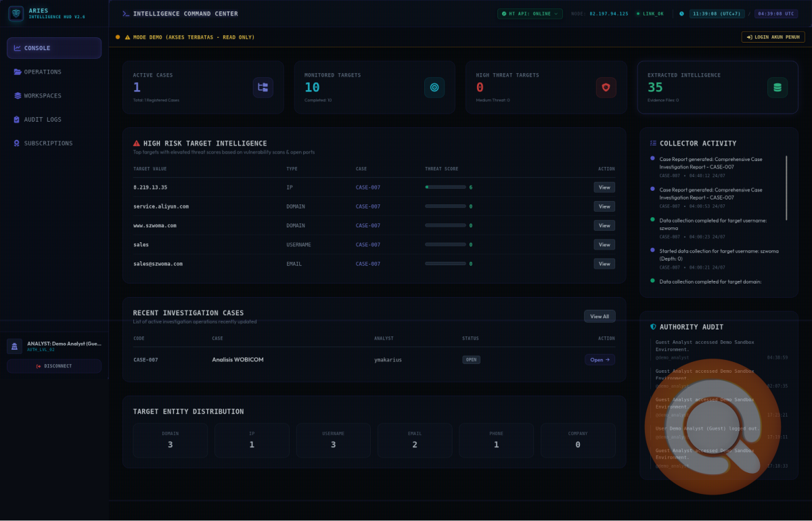Click threat score bar for www.szwoma.com
812x521 pixels.
pos(445,225)
